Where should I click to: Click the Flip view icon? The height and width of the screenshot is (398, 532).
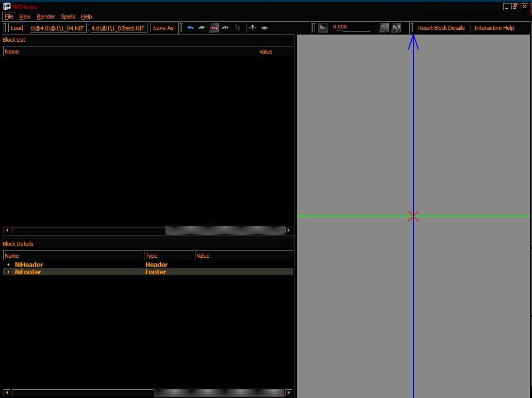(x=253, y=28)
